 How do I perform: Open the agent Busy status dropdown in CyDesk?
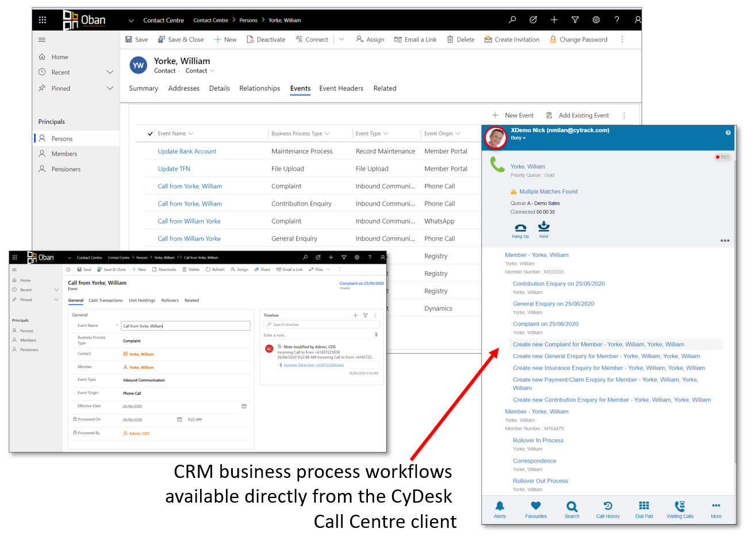click(519, 138)
